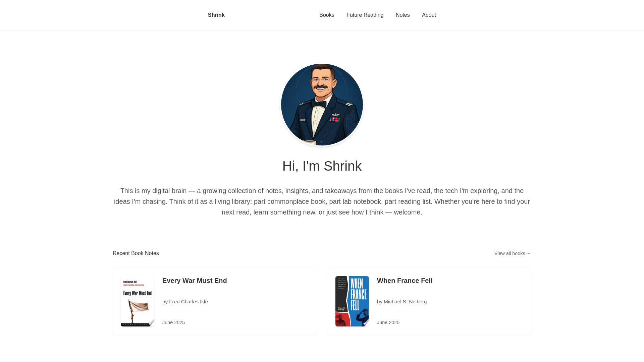Click the 'Recent Book Notes' heading
This screenshot has width=644, height=362.
coord(136,253)
